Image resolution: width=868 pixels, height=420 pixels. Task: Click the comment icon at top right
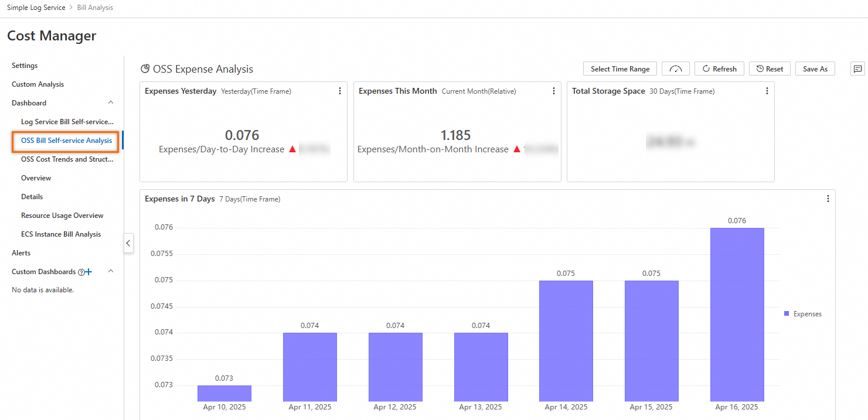(858, 69)
